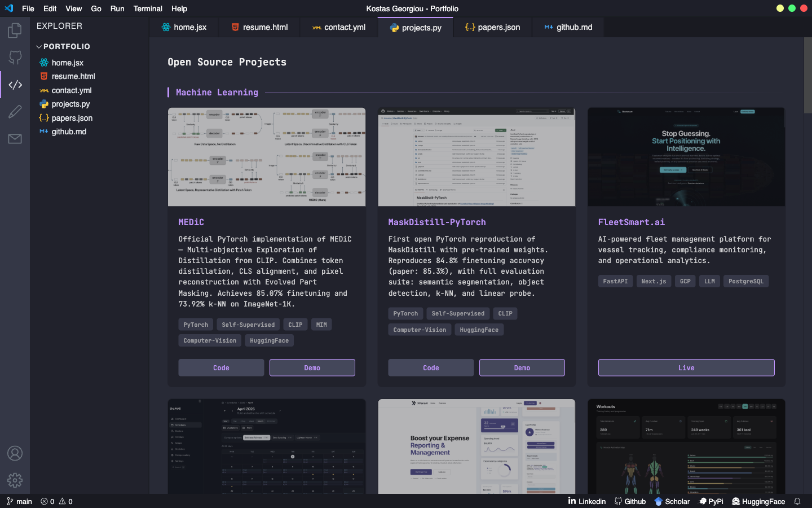Open the Edit menu
Screen dimensions: 812x508
(x=50, y=8)
